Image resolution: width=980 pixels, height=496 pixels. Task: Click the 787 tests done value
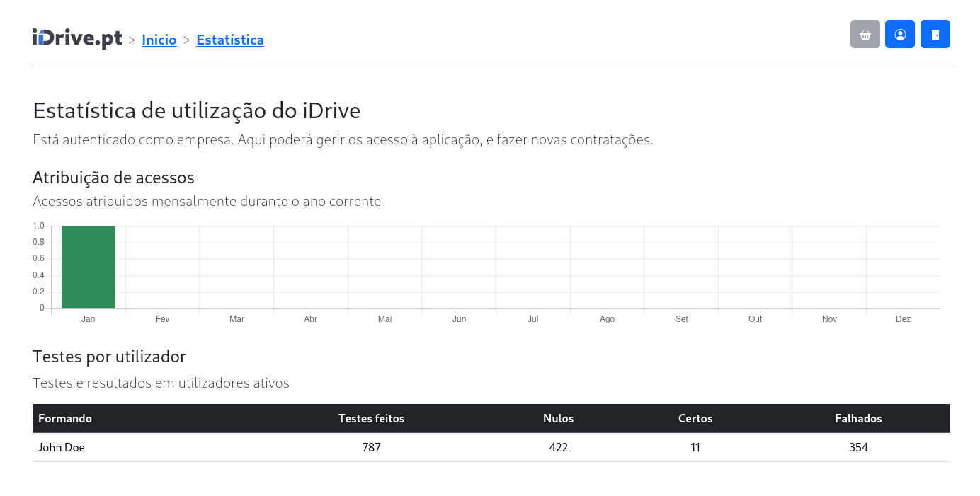click(x=372, y=447)
